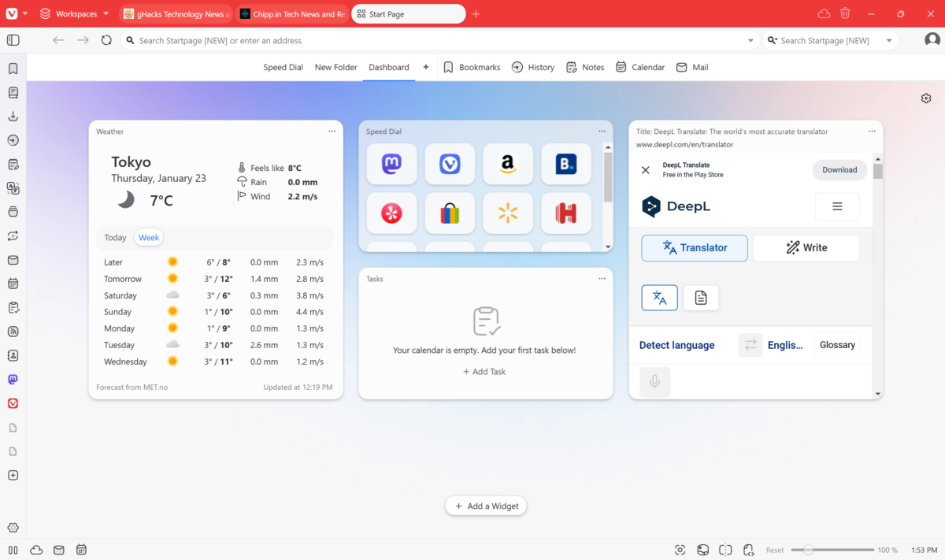
Task: Open the Weather widget options menu
Action: (332, 131)
